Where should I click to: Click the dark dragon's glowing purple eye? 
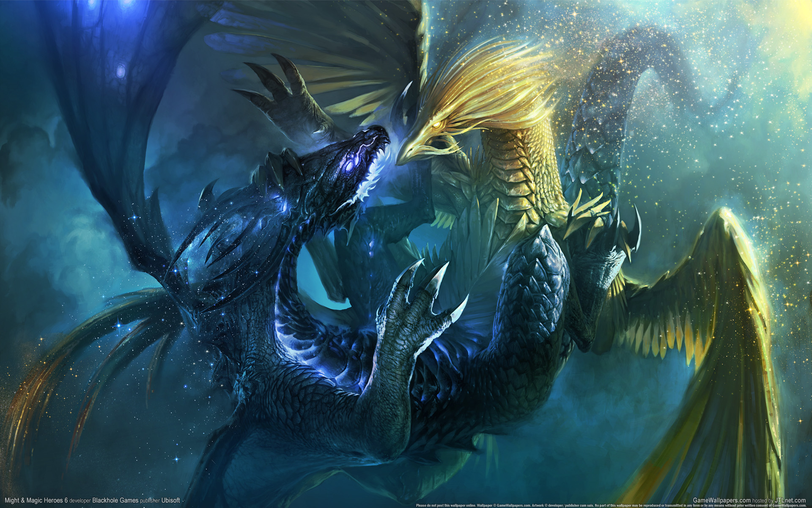349,167
